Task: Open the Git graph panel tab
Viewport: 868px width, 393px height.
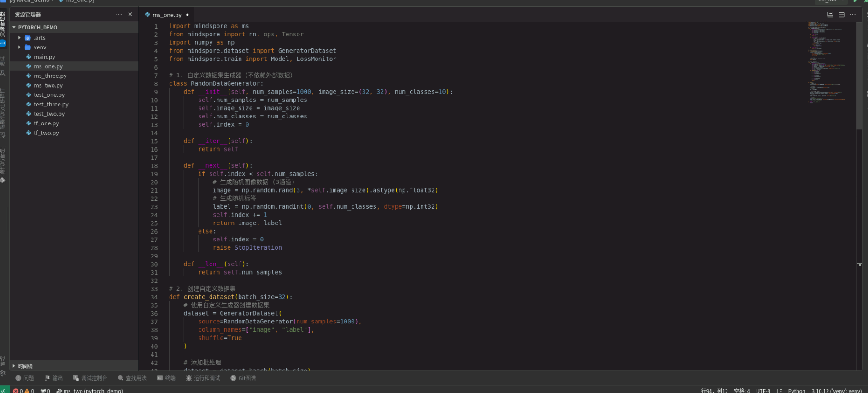Action: pos(243,378)
